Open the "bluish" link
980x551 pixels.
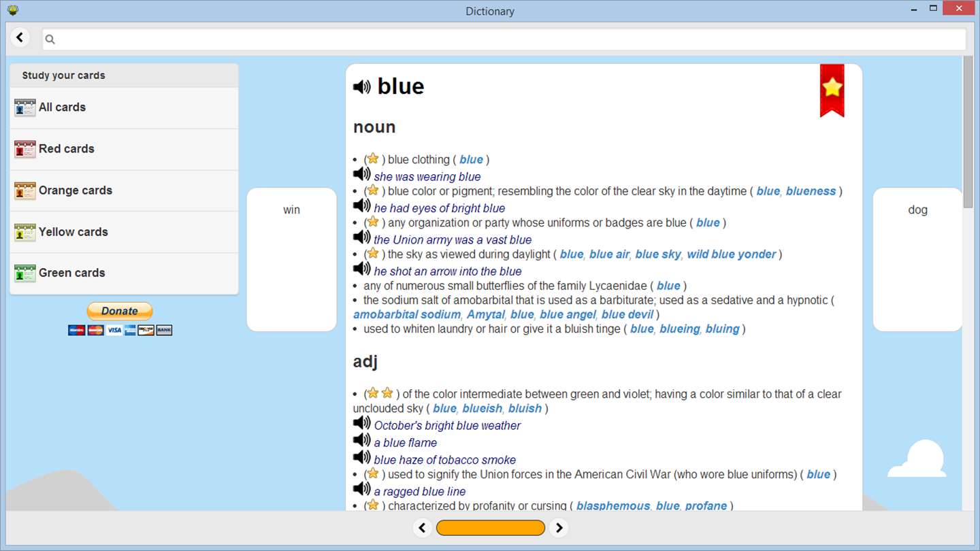(525, 408)
